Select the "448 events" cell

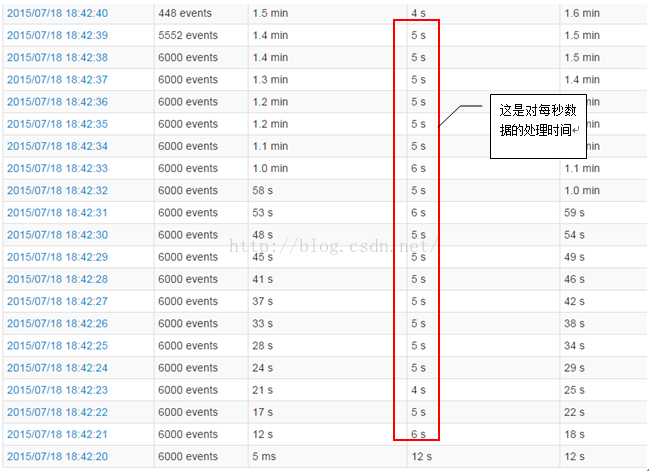tap(185, 13)
